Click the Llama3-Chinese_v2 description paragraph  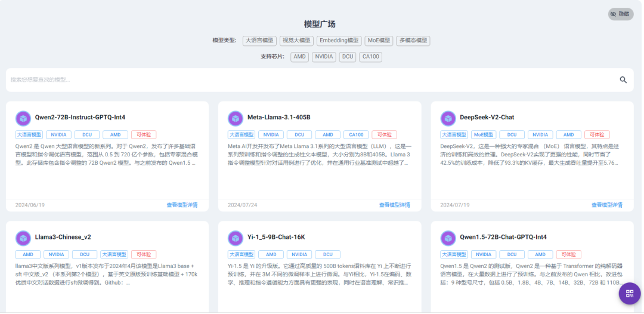tap(106, 274)
